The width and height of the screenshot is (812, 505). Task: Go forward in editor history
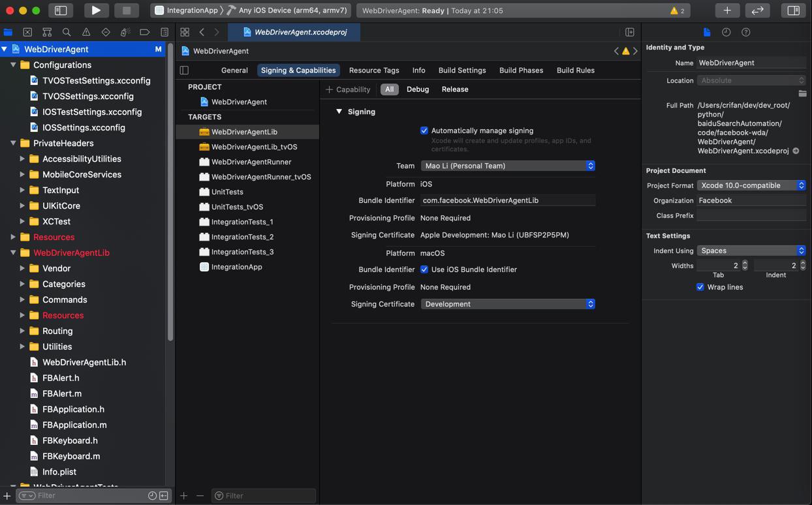click(x=217, y=32)
